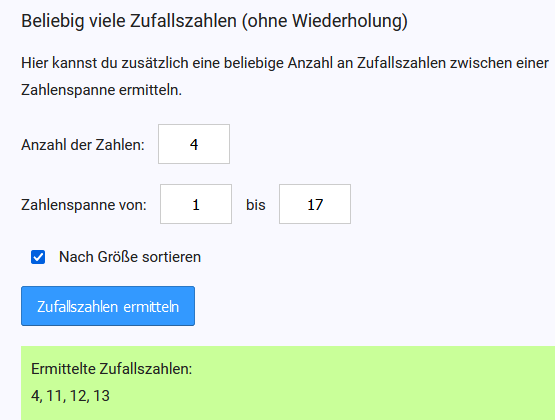The image size is (555, 420).
Task: Click the 'Beliebig viele Zufallszahlen' heading text
Action: click(129, 21)
